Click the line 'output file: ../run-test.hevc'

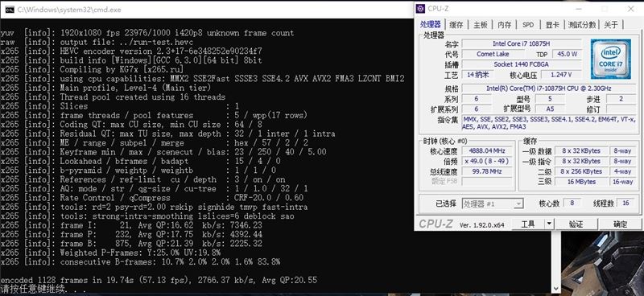click(97, 43)
